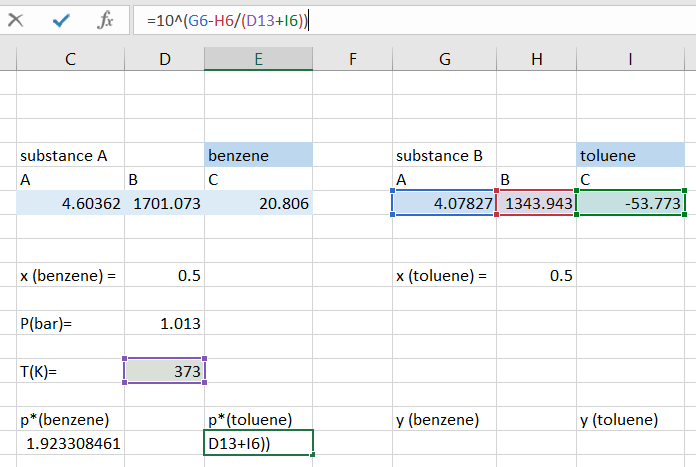Select the highlighted column E header
This screenshot has height=467, width=696.
(x=258, y=59)
